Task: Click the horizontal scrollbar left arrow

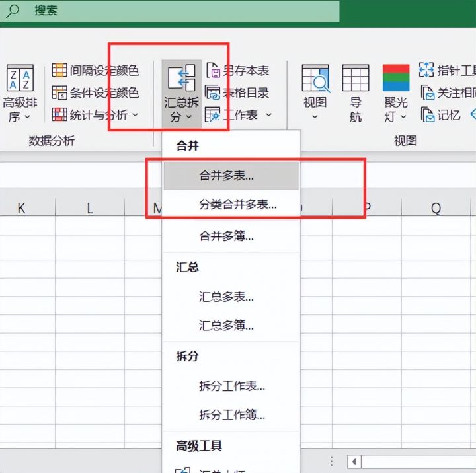Action: [354, 462]
